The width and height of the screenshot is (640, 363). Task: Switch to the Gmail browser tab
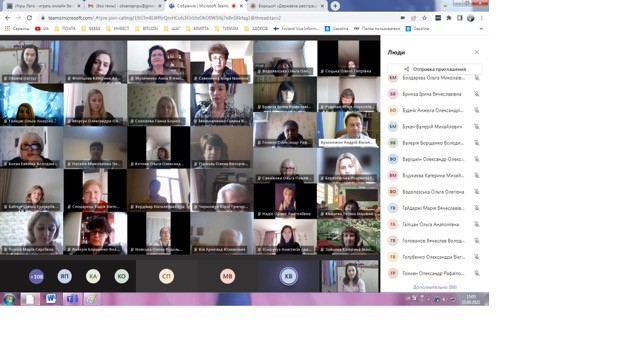tap(124, 6)
